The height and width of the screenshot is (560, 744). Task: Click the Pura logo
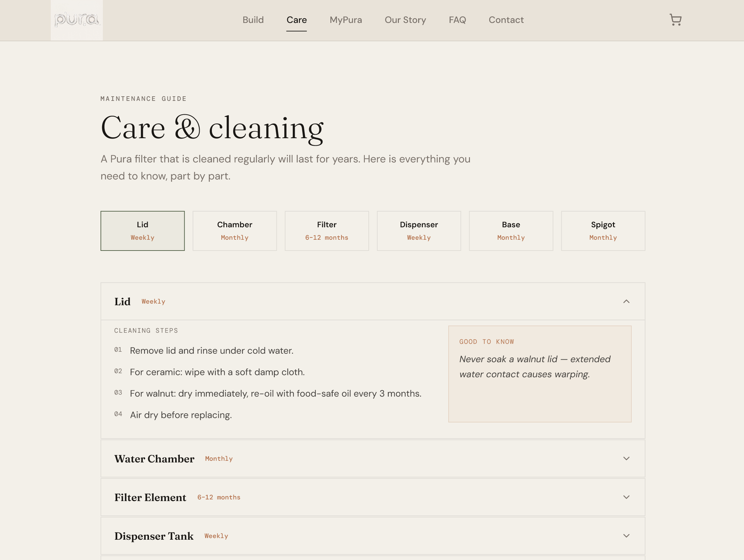pos(77,20)
